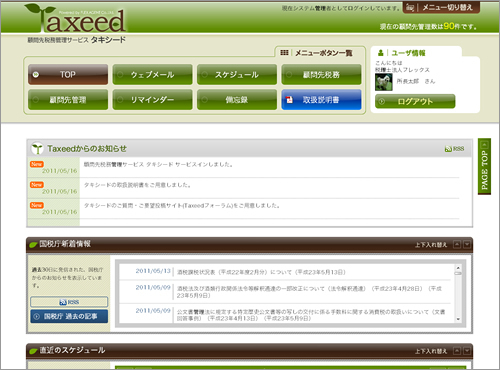Open 顧問先管理 menu button

[x=68, y=99]
